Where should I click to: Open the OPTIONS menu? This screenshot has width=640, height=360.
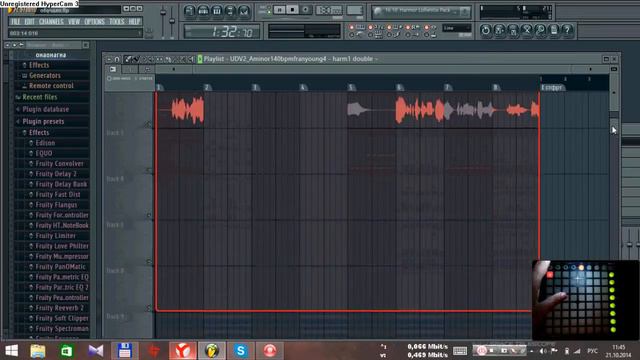point(95,21)
